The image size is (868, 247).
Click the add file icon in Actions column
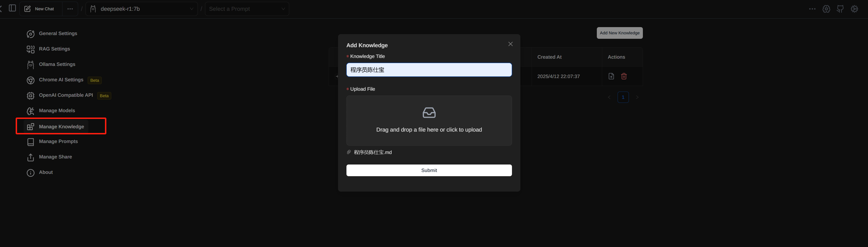611,76
